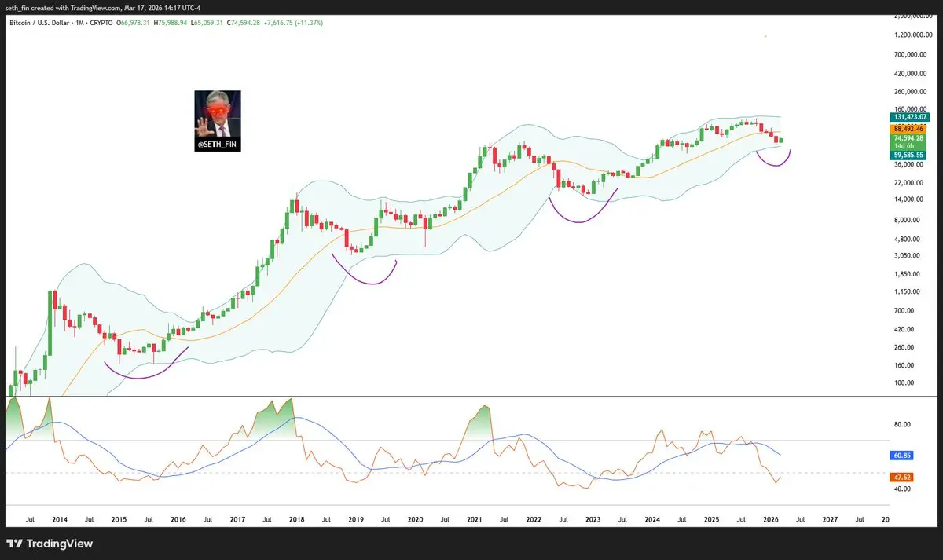Click the teal 59,585.55 lower band label
The width and height of the screenshot is (943, 560).
pyautogui.click(x=908, y=156)
